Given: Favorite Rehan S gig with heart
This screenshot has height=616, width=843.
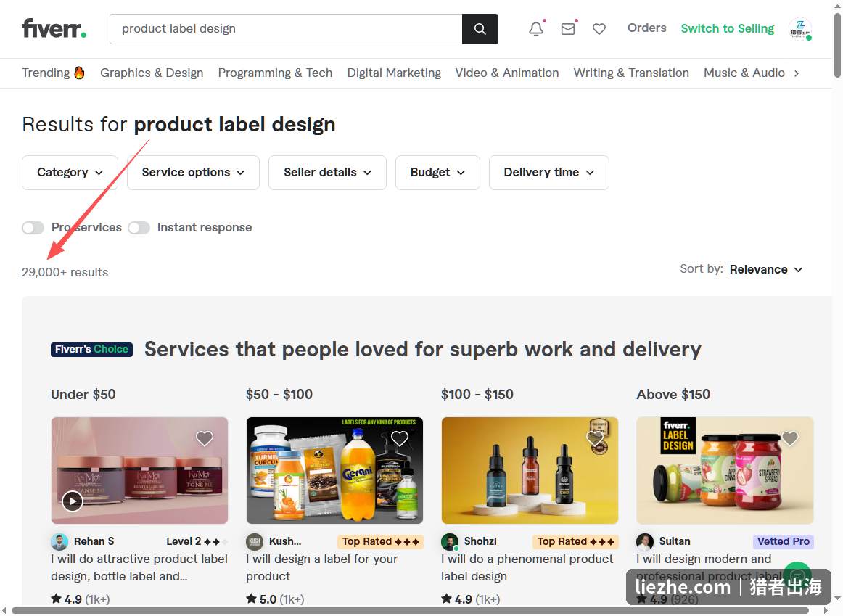Looking at the screenshot, I should (x=205, y=439).
